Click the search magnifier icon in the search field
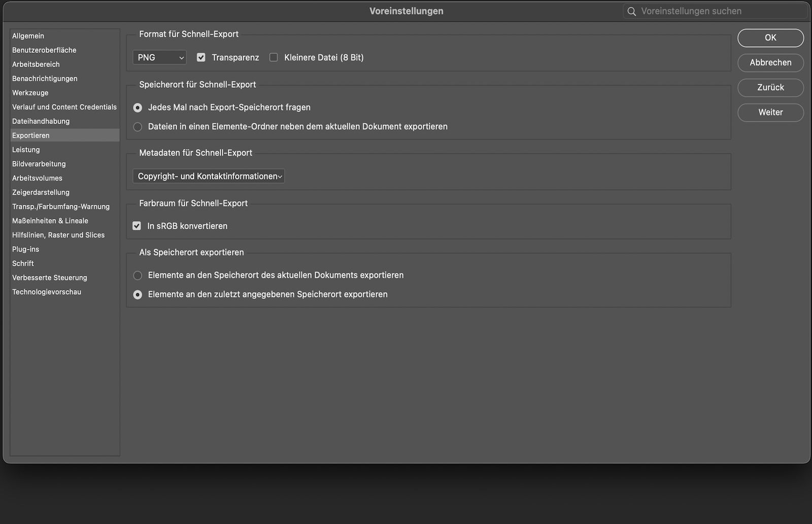This screenshot has height=524, width=812. pyautogui.click(x=631, y=11)
